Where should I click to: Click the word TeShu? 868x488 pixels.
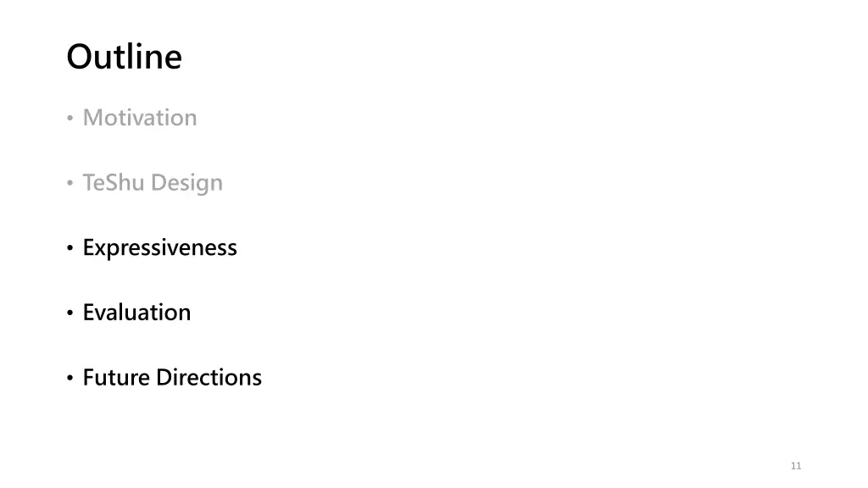[x=114, y=183]
